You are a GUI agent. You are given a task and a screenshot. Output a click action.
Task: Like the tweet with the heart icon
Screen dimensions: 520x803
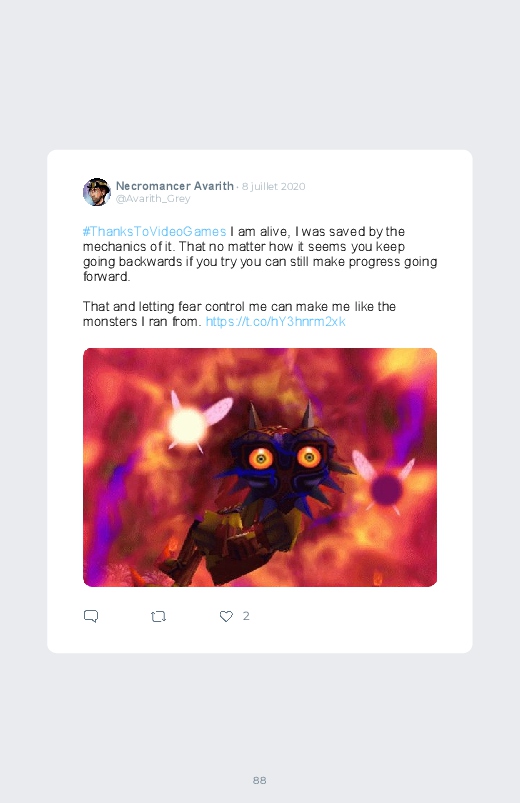click(x=226, y=617)
